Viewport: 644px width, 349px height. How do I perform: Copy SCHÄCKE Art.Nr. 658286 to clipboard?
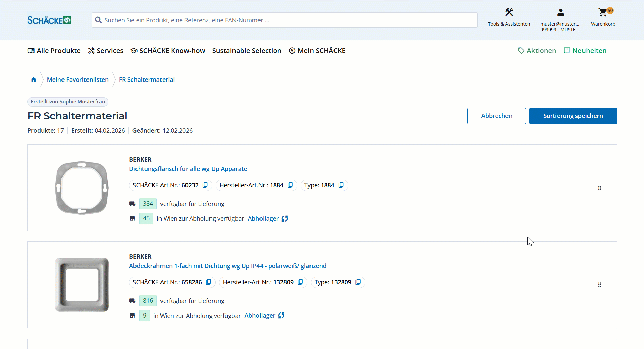[x=208, y=282]
